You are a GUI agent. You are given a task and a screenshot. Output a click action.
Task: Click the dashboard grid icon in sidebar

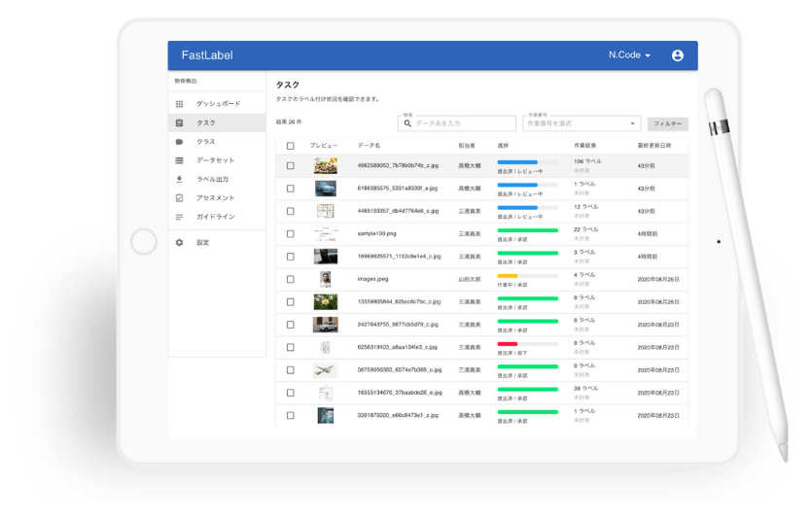179,104
